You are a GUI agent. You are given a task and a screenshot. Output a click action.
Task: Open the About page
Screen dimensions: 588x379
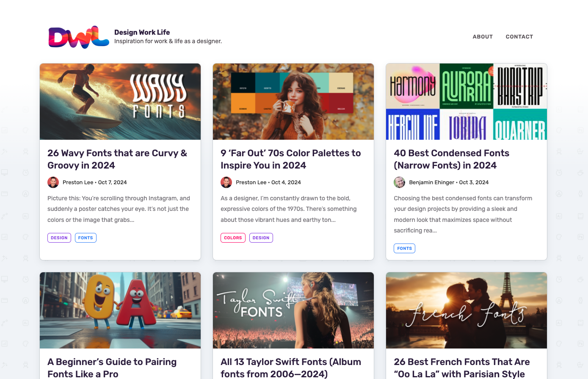tap(483, 37)
